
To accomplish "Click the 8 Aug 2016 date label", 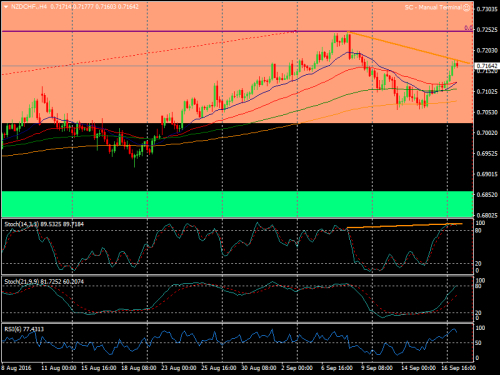I will pyautogui.click(x=16, y=368).
